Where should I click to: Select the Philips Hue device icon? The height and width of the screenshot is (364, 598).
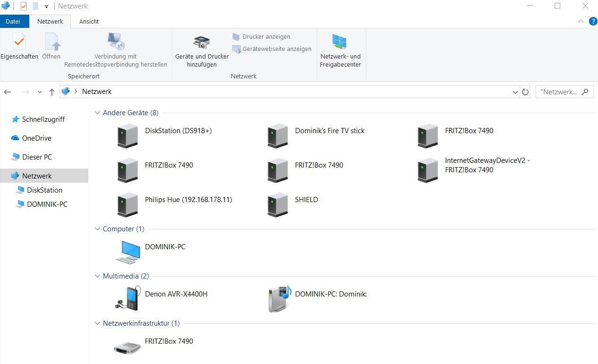[127, 204]
